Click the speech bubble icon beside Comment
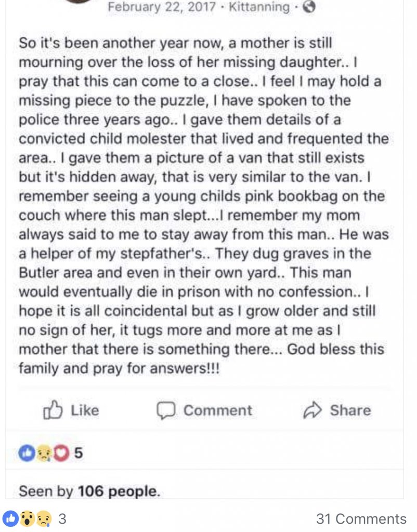417x532 pixels. [x=166, y=410]
